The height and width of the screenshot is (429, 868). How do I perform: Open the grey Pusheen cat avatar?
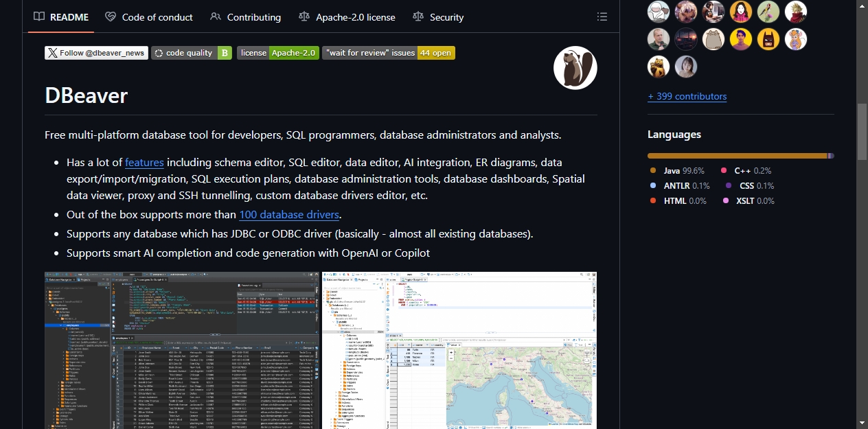pyautogui.click(x=713, y=39)
